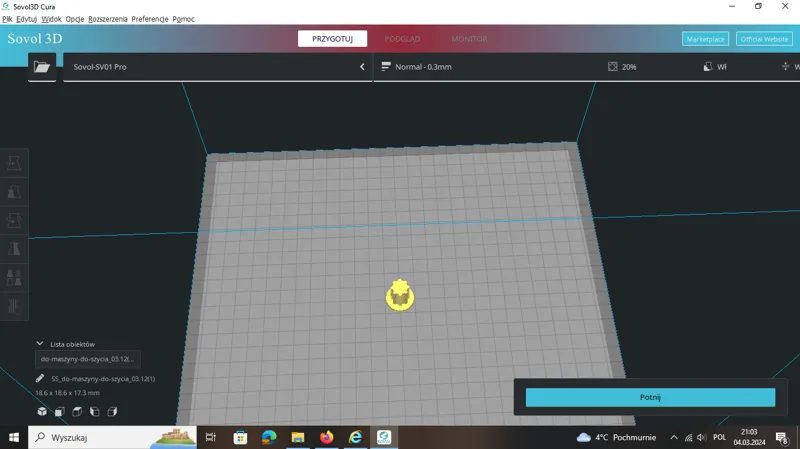Screen dimensions: 800x449
Task: Open file with the folder icon
Action: click(x=42, y=67)
